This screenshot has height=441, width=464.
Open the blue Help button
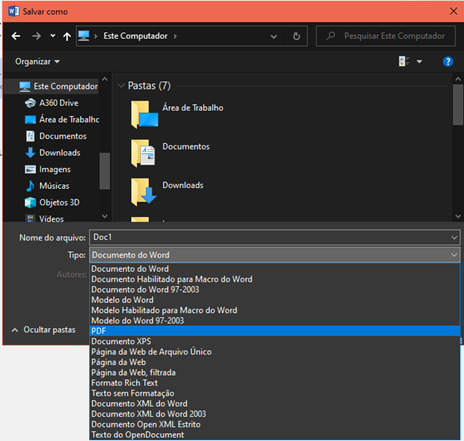click(448, 61)
